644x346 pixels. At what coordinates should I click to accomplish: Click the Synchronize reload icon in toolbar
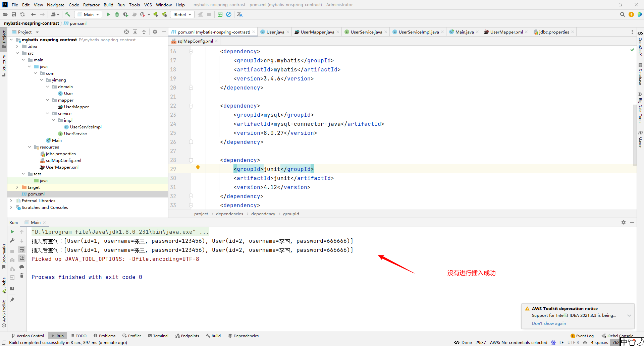coord(22,14)
